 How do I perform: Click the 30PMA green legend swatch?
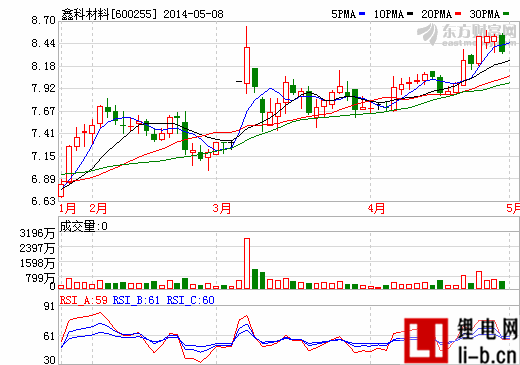tap(506, 14)
